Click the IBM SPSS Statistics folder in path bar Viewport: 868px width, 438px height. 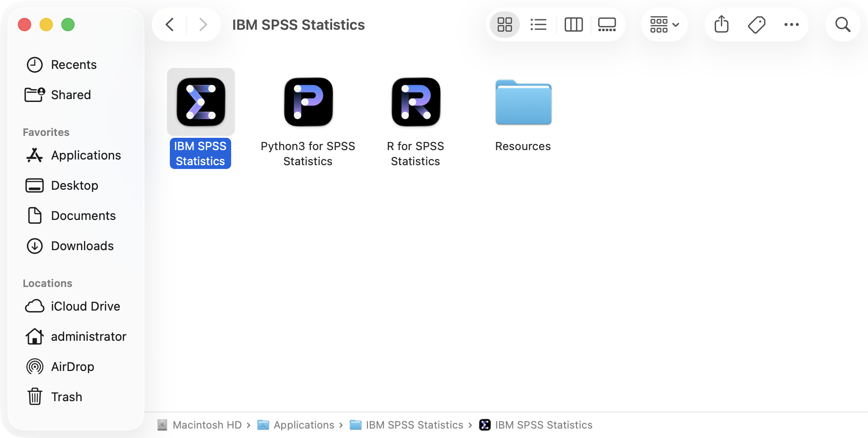tap(415, 425)
